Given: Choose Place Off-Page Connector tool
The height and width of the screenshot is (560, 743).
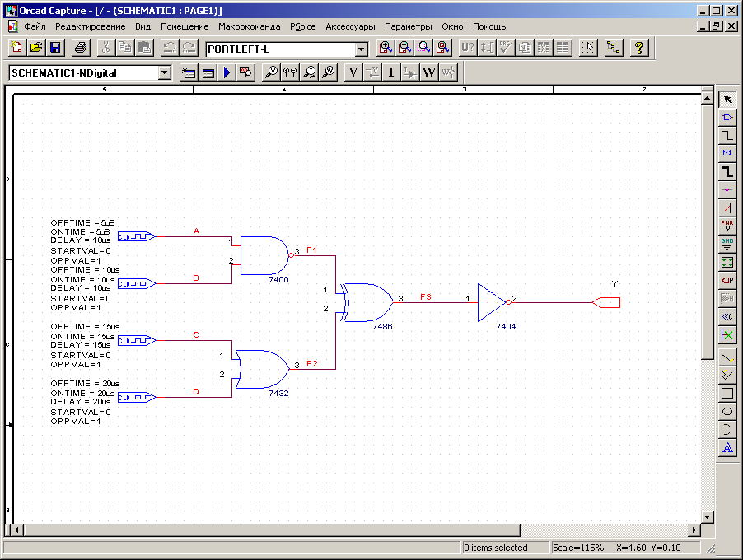Looking at the screenshot, I should [727, 316].
